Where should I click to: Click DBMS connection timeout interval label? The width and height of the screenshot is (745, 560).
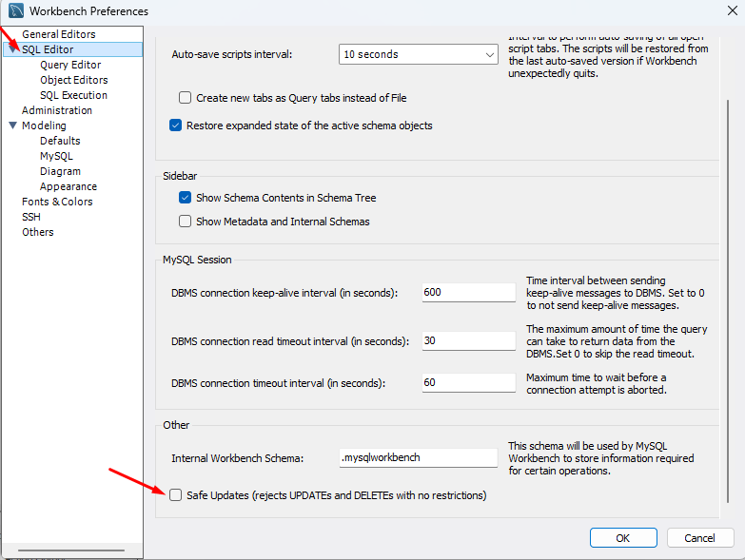coord(278,383)
